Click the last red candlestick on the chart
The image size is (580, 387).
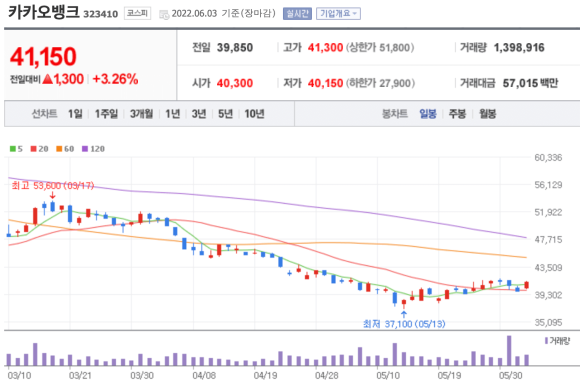pos(526,285)
